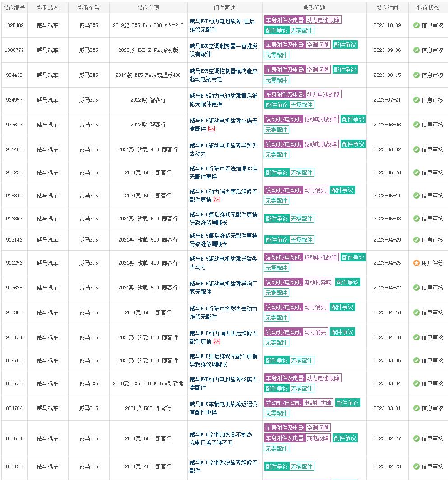
Task: Click the 威马EX5 series cell in row 984430
Action: point(89,75)
